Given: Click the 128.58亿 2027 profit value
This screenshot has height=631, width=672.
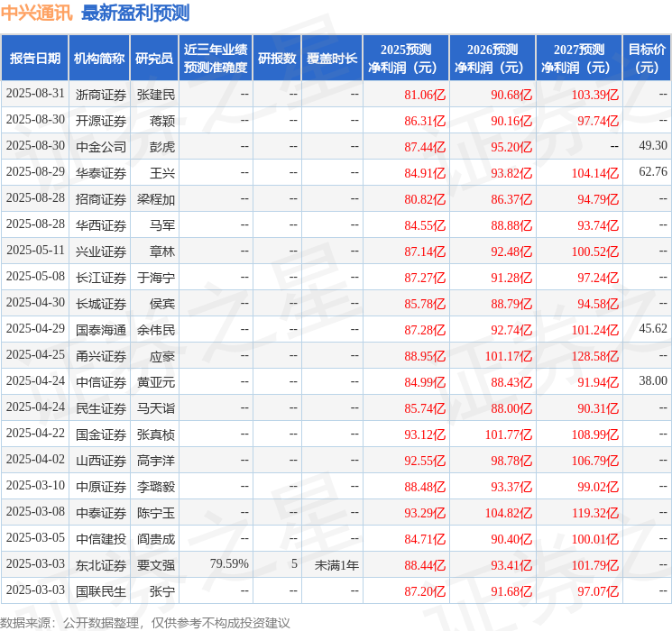Looking at the screenshot, I should pos(595,356).
